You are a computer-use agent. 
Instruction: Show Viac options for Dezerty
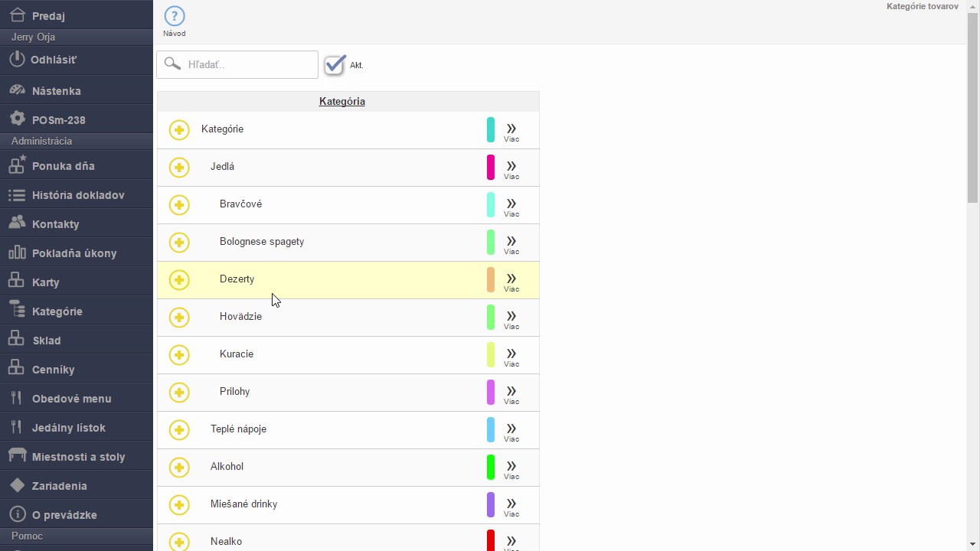pyautogui.click(x=511, y=282)
